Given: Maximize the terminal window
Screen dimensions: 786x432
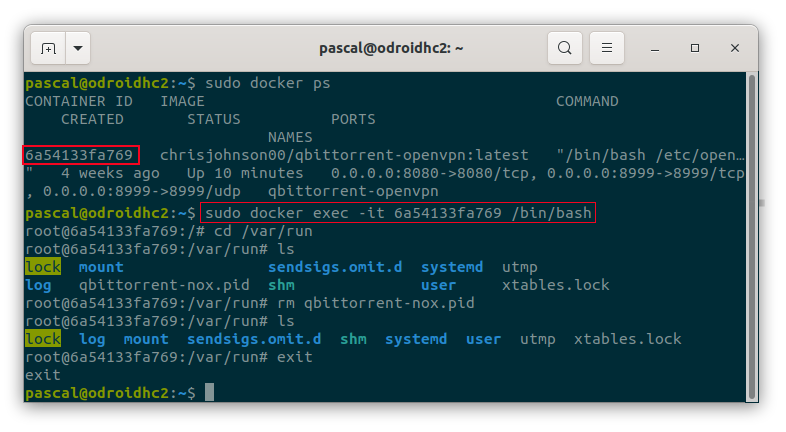Looking at the screenshot, I should pyautogui.click(x=695, y=48).
